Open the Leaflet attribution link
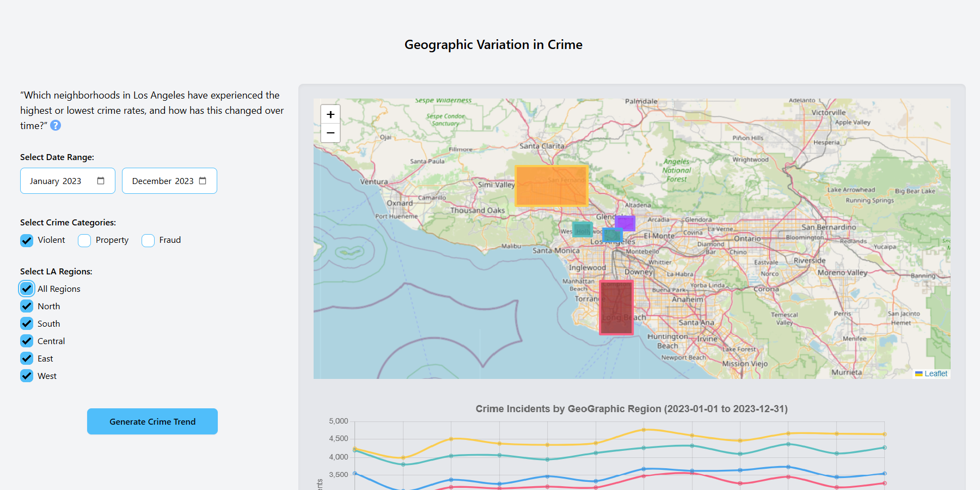This screenshot has width=980, height=490. click(935, 373)
